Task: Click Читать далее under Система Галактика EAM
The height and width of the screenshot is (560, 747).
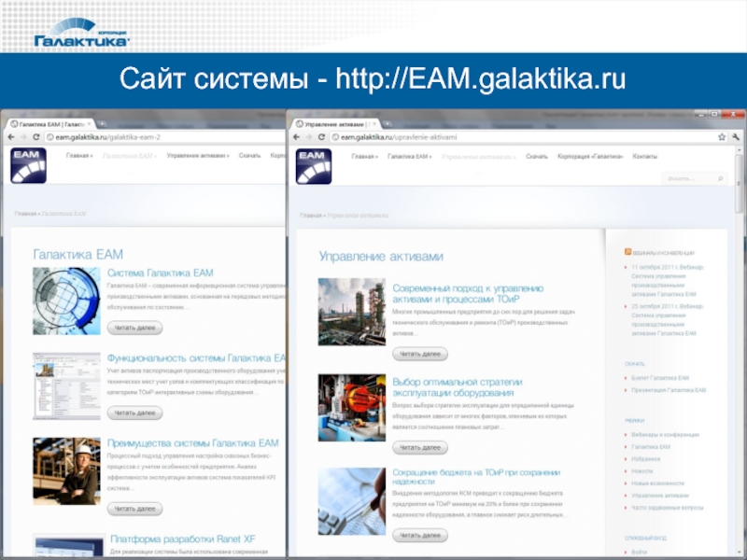Action: tap(134, 328)
